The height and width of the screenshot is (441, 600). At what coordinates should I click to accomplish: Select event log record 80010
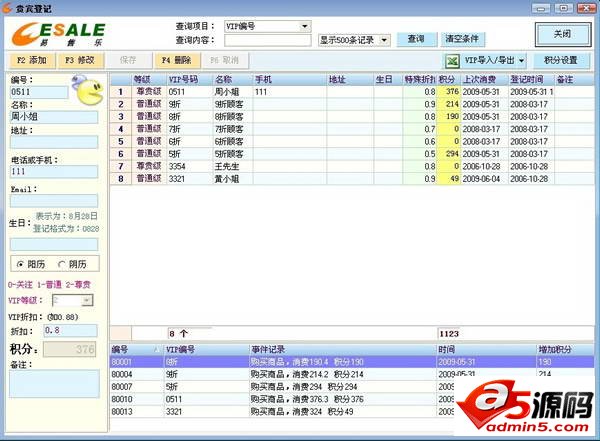pos(352,399)
